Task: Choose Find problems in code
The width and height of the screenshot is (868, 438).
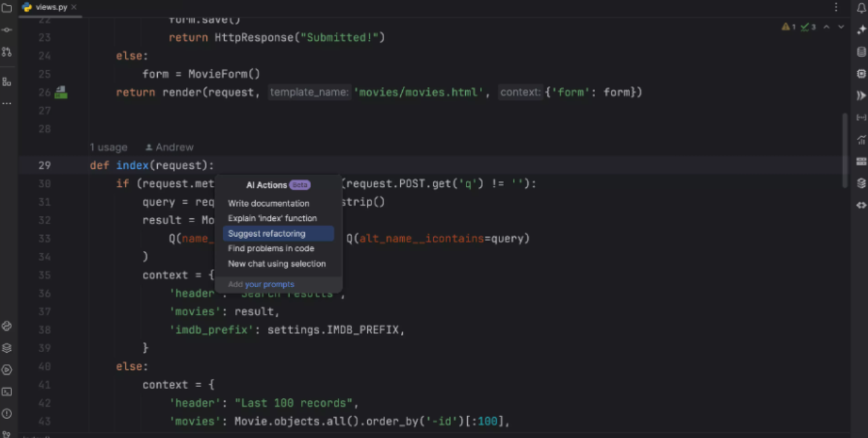Action: coord(271,248)
